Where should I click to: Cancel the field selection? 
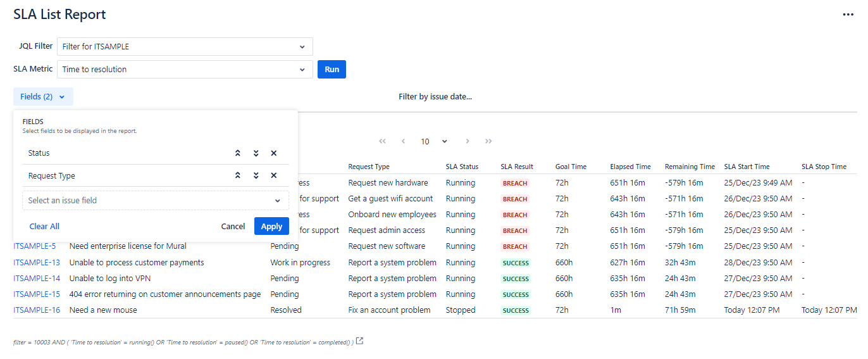pyautogui.click(x=233, y=226)
